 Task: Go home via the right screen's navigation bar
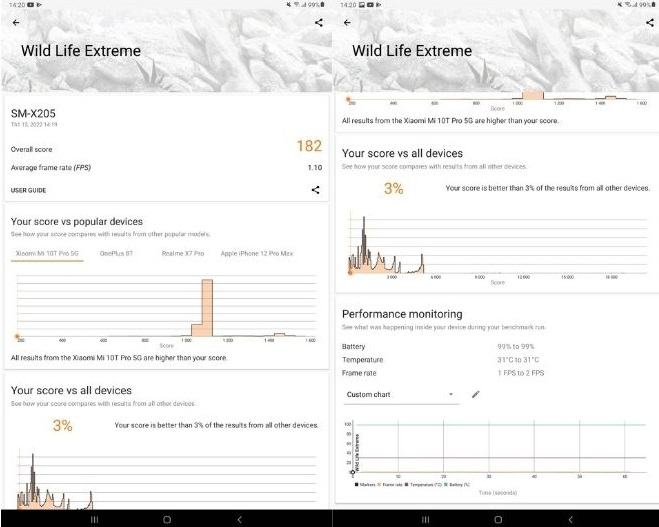coord(498,520)
